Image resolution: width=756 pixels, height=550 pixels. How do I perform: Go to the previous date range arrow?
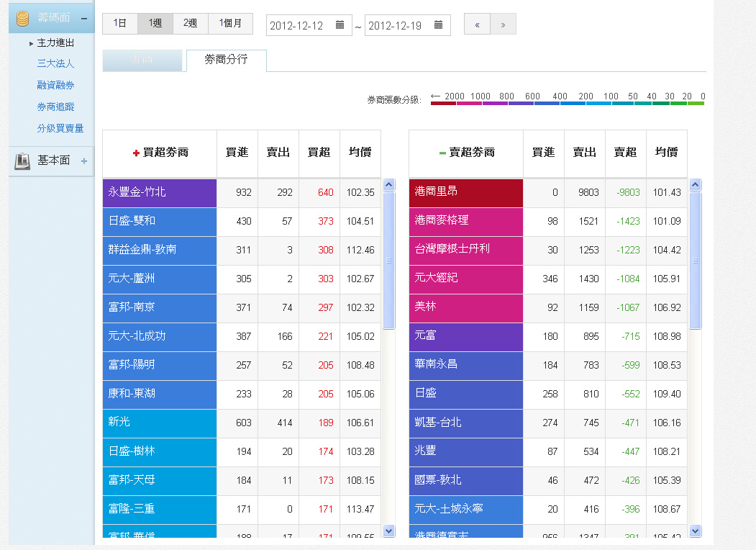[x=477, y=24]
